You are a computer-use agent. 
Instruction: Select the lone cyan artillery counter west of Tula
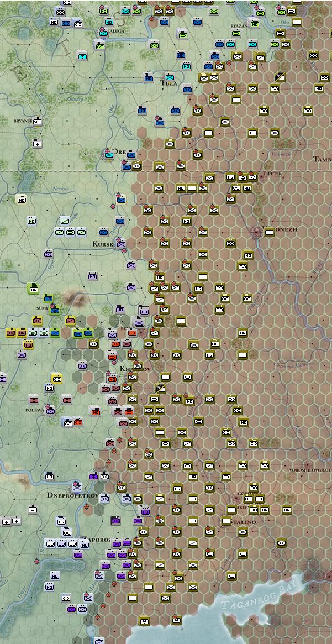[x=82, y=55]
